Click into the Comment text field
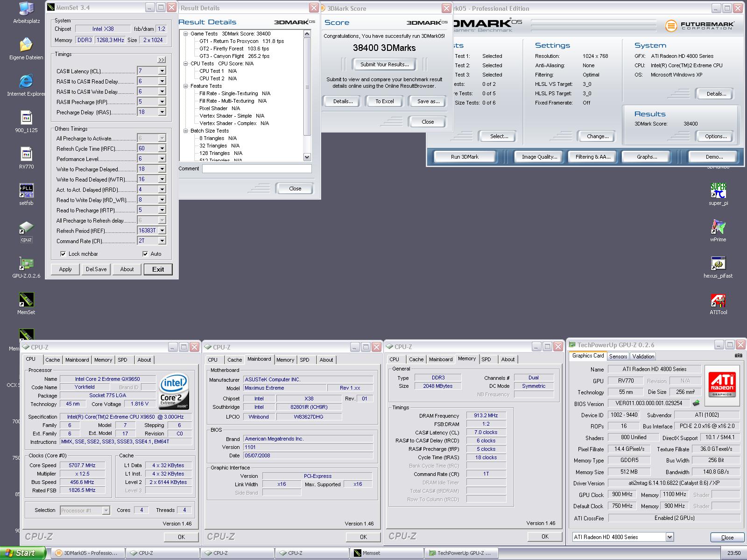The image size is (747, 560). click(x=256, y=169)
